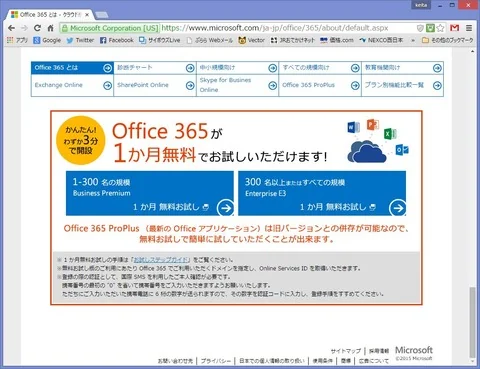Open the Google bookmark

pyautogui.click(x=47, y=40)
